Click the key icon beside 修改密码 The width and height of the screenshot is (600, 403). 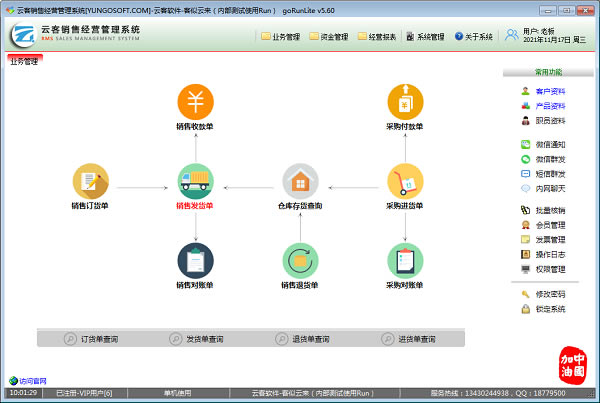[x=526, y=294]
